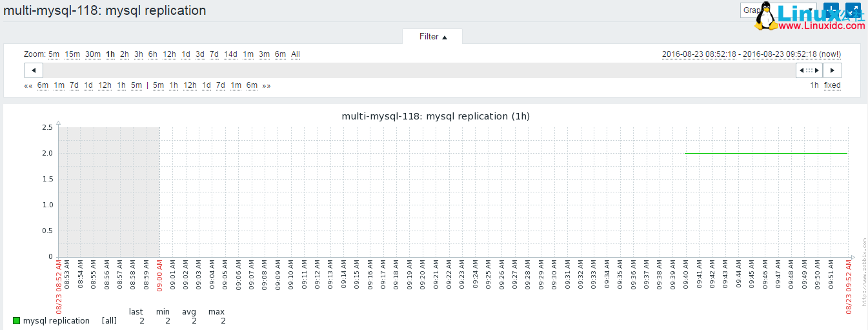The height and width of the screenshot is (330, 868).
Task: Click start date 2016-08-23 08:52:18
Action: pyautogui.click(x=699, y=54)
